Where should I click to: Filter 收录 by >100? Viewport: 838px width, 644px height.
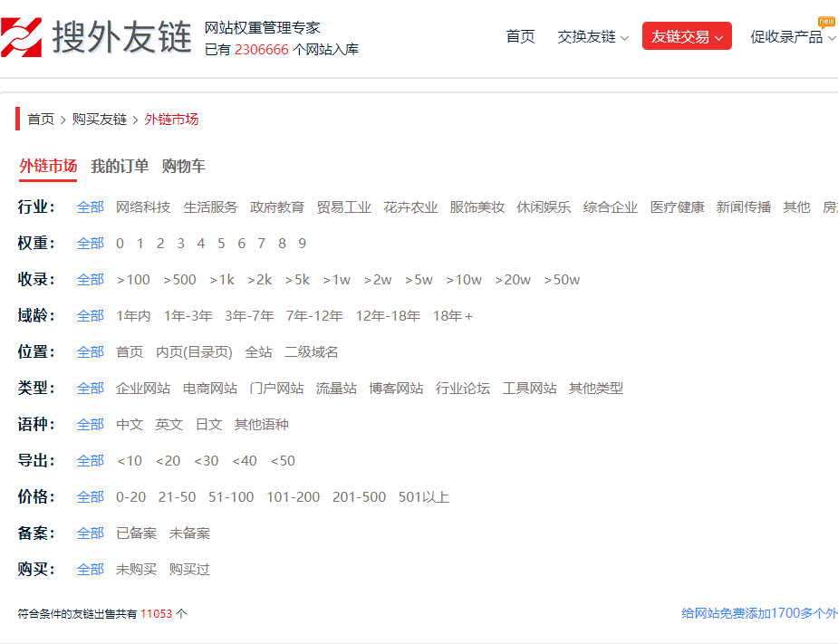click(133, 280)
